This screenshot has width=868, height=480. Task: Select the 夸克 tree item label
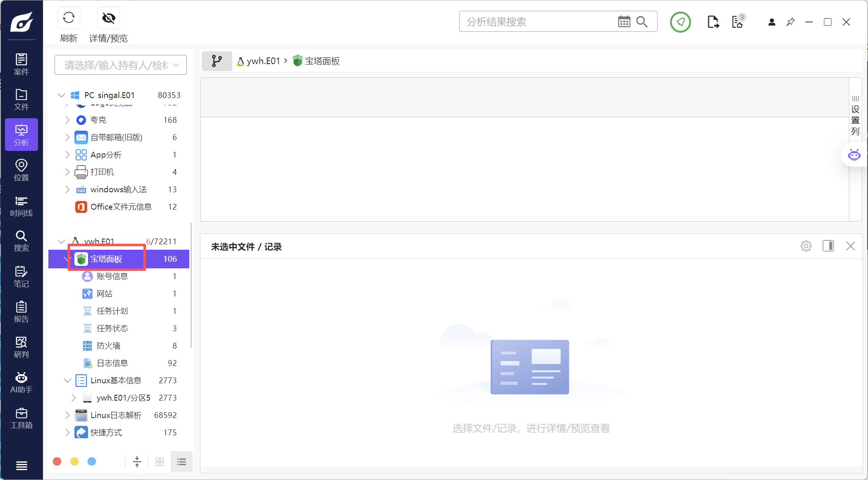98,120
